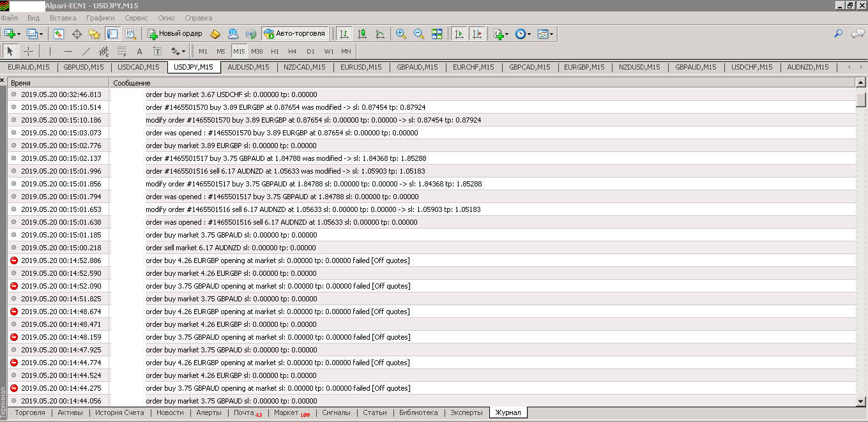The image size is (868, 422).
Task: Zoom out on the chart
Action: click(x=419, y=33)
